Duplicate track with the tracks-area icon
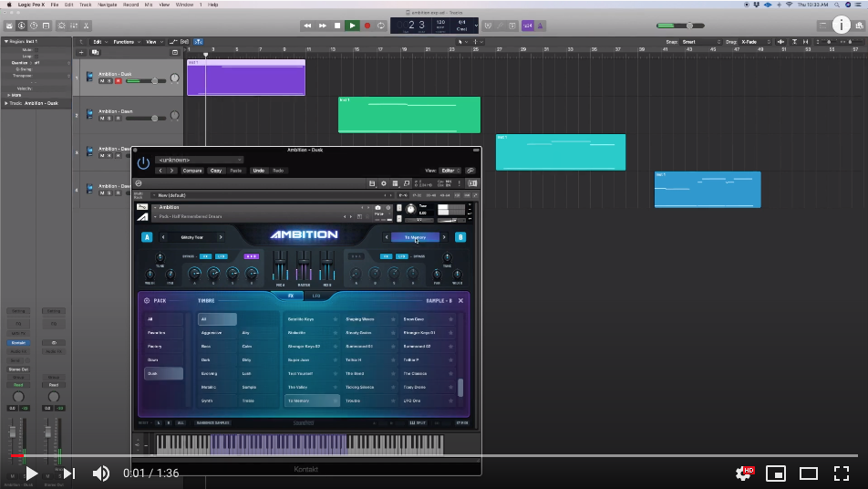This screenshot has height=489, width=868. (x=95, y=52)
